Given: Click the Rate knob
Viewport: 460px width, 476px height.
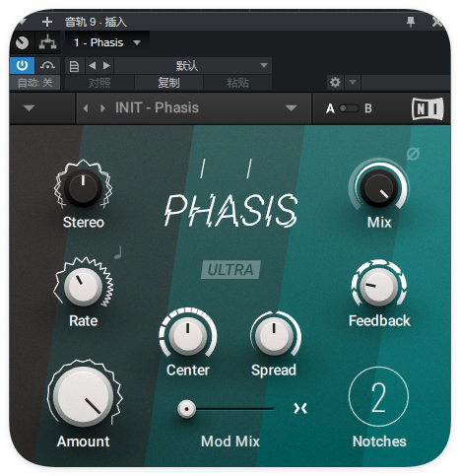Looking at the screenshot, I should click(x=83, y=287).
